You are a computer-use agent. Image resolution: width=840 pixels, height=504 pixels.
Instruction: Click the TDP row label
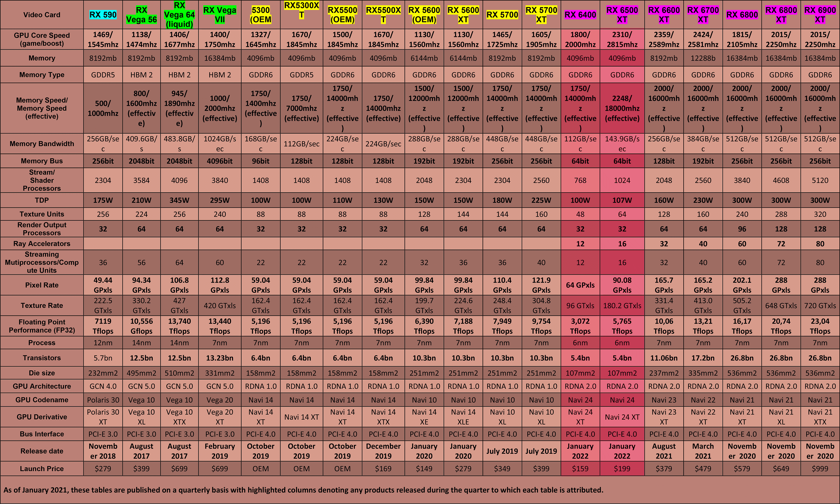42,200
